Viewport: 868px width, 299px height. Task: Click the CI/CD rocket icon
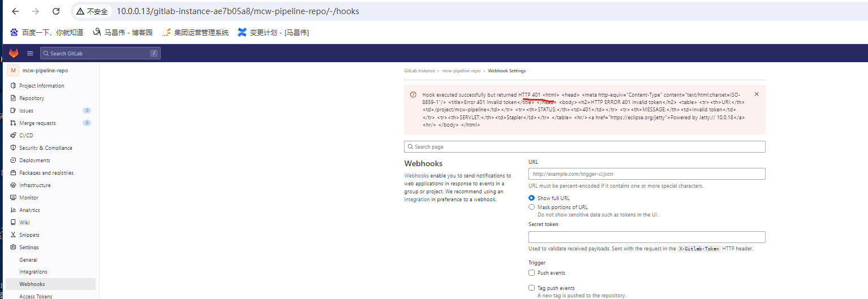point(13,136)
